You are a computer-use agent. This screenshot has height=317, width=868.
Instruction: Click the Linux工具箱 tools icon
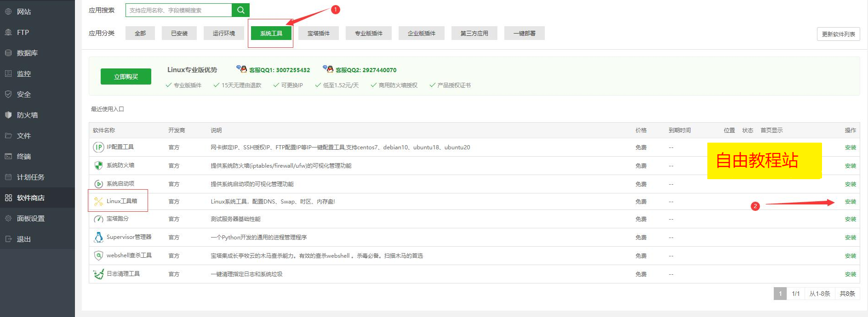point(98,201)
